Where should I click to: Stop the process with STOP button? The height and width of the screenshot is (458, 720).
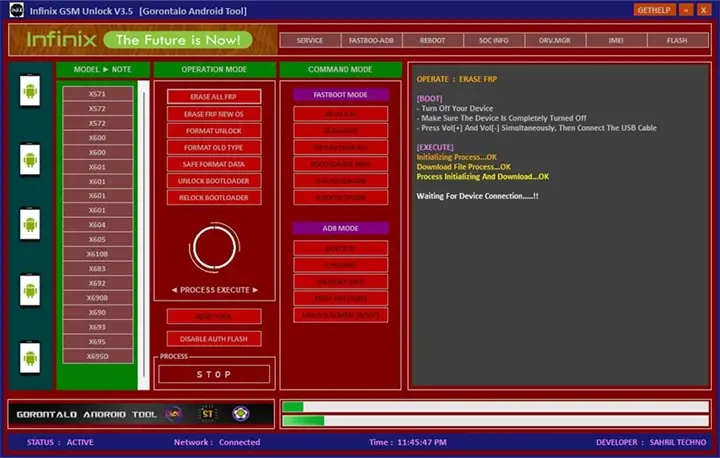pos(214,374)
